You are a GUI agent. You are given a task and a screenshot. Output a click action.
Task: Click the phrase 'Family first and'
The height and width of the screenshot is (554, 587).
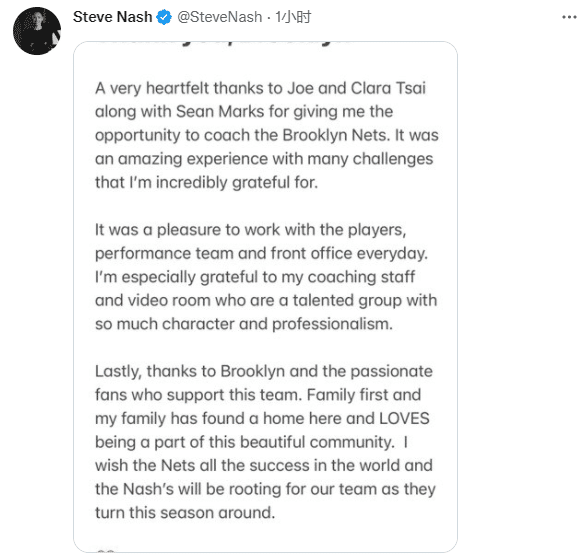364,395
